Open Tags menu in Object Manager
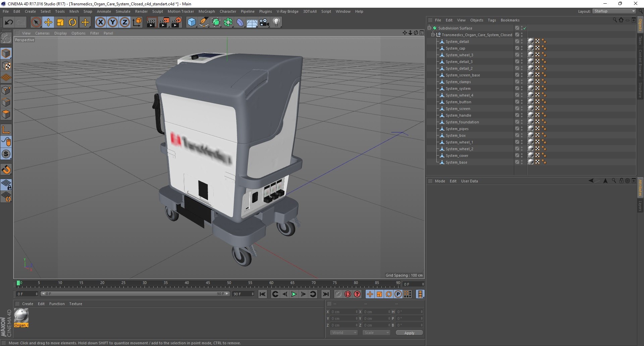 (x=492, y=20)
